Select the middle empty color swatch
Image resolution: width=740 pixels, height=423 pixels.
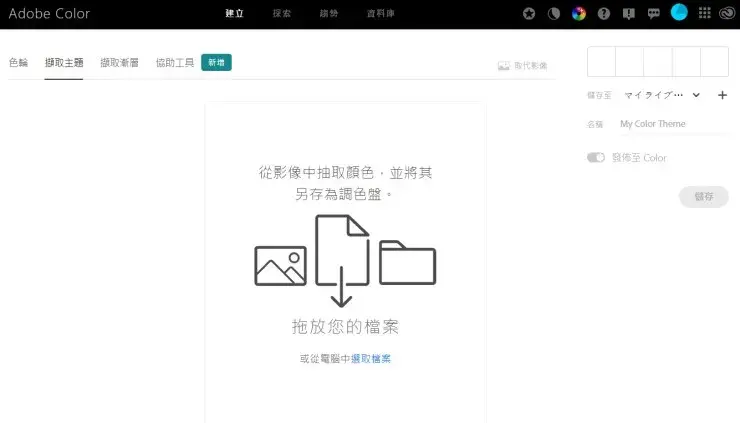tap(658, 61)
